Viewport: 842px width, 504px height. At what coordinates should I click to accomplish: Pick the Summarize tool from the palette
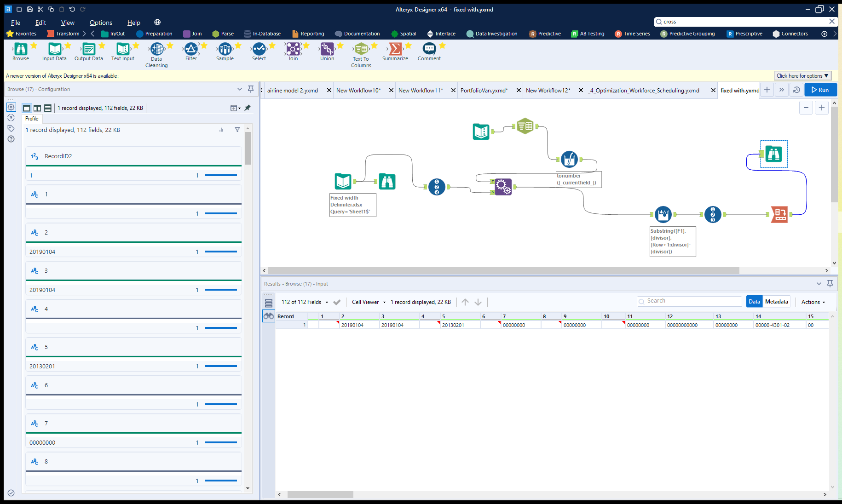[395, 49]
